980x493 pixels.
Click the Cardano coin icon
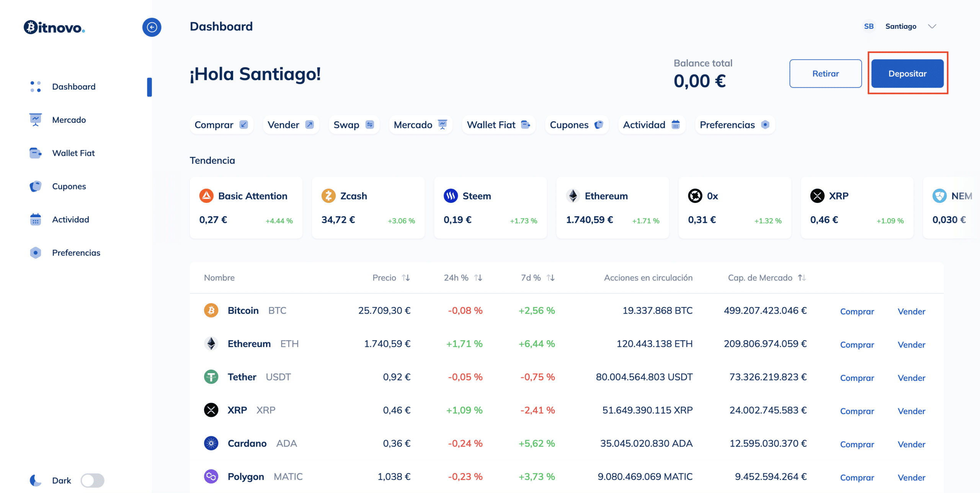211,443
